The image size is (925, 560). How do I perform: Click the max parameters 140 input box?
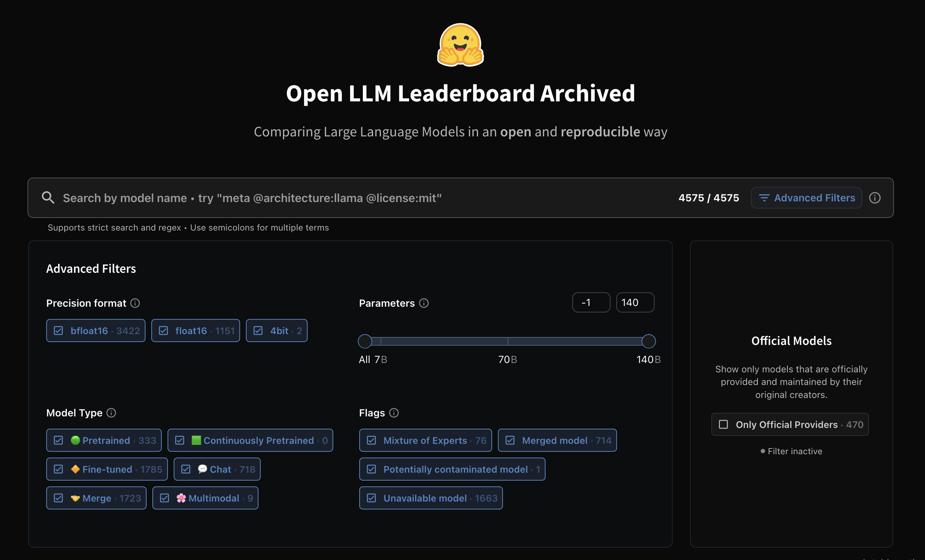pyautogui.click(x=635, y=302)
